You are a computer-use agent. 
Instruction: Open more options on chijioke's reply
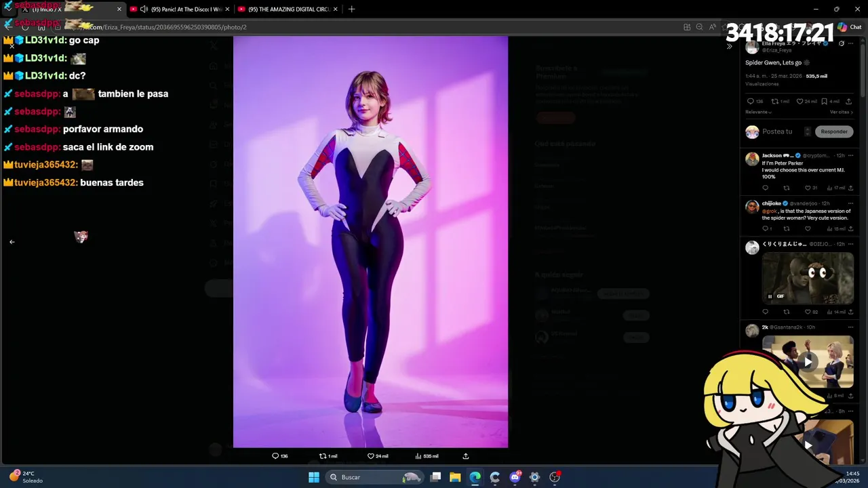click(x=851, y=203)
